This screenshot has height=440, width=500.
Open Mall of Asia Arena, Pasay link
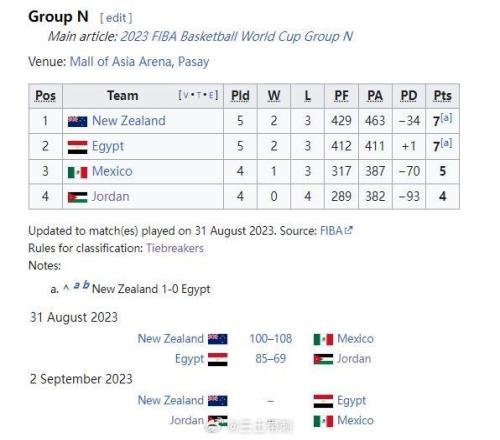139,62
